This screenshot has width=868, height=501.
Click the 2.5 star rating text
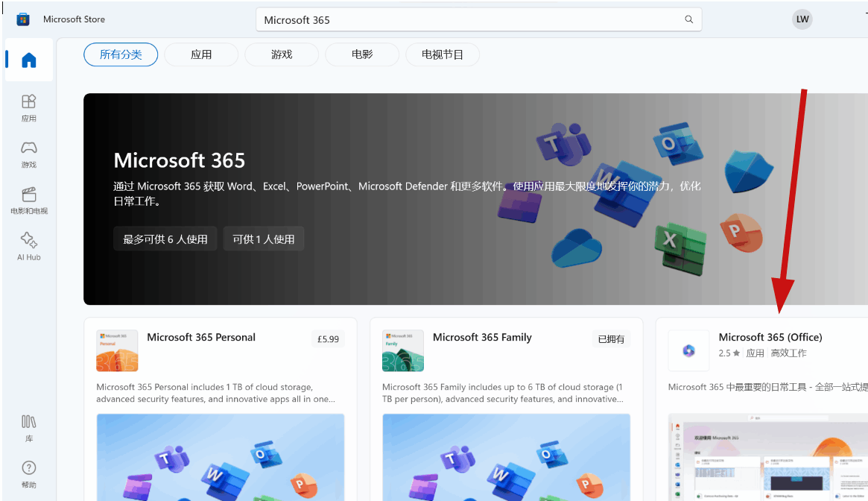point(729,353)
